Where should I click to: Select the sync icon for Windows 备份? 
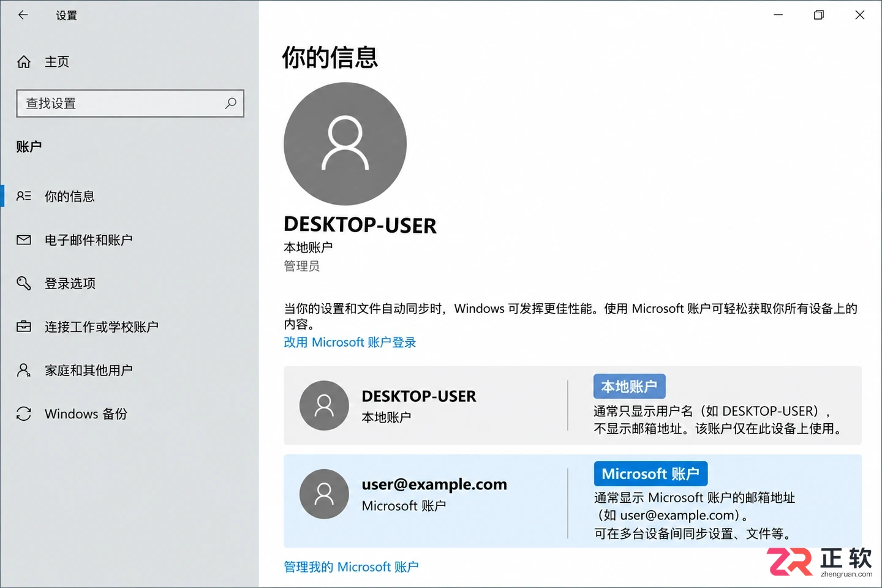coord(24,414)
